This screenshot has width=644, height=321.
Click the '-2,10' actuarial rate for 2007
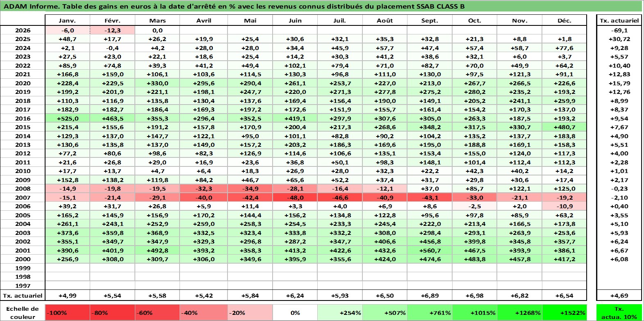[619, 198]
